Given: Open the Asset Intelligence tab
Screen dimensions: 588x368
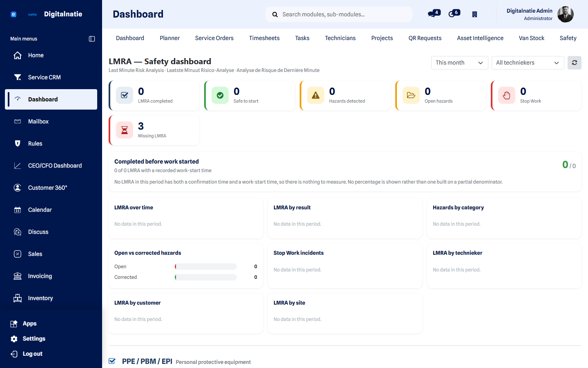Looking at the screenshot, I should (x=480, y=38).
